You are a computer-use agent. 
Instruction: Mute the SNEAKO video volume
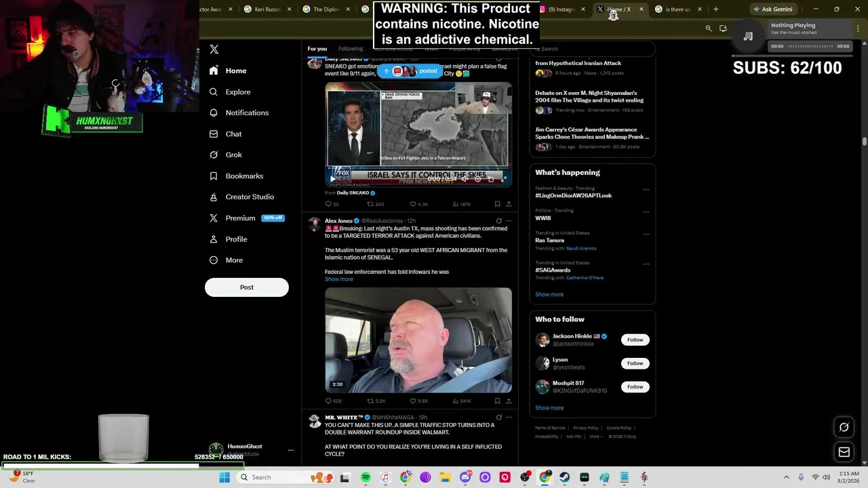pos(464,179)
